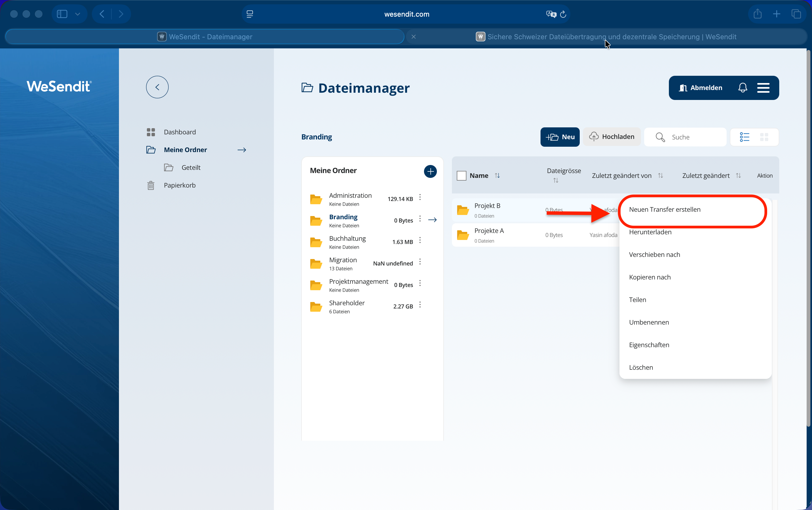812x510 pixels.
Task: Click the Hochladen upload button
Action: 612,137
